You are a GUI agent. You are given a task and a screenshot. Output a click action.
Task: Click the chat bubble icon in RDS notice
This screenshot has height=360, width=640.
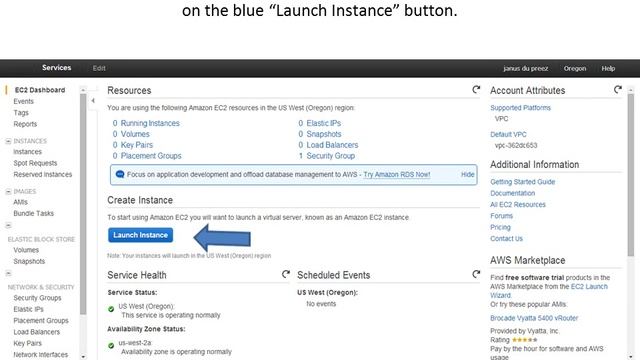coord(120,174)
